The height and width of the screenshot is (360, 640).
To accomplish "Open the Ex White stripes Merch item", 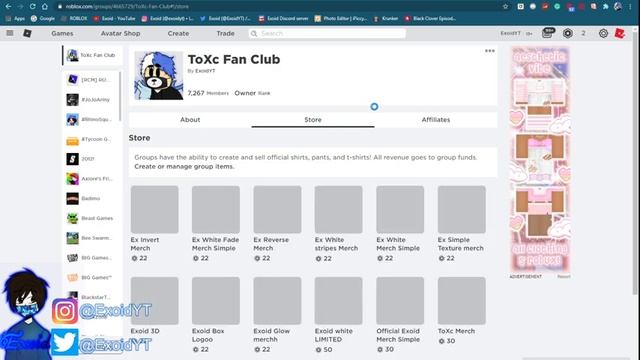I will [x=338, y=224].
